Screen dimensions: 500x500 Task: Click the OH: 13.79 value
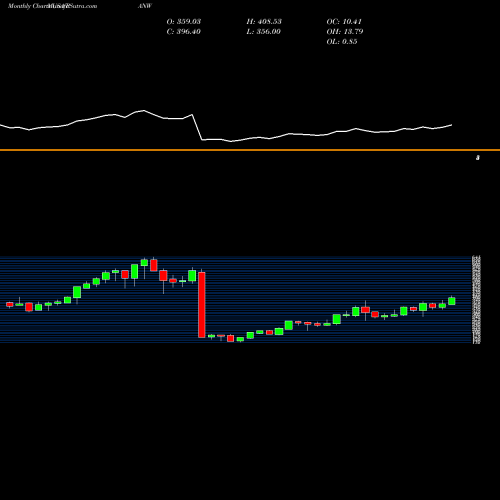(x=345, y=32)
